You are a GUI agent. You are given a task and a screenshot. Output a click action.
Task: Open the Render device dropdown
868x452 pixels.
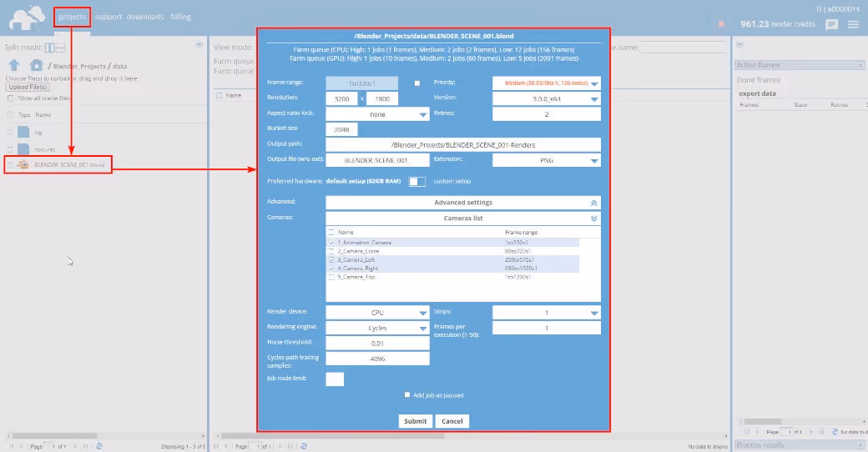[x=377, y=313]
